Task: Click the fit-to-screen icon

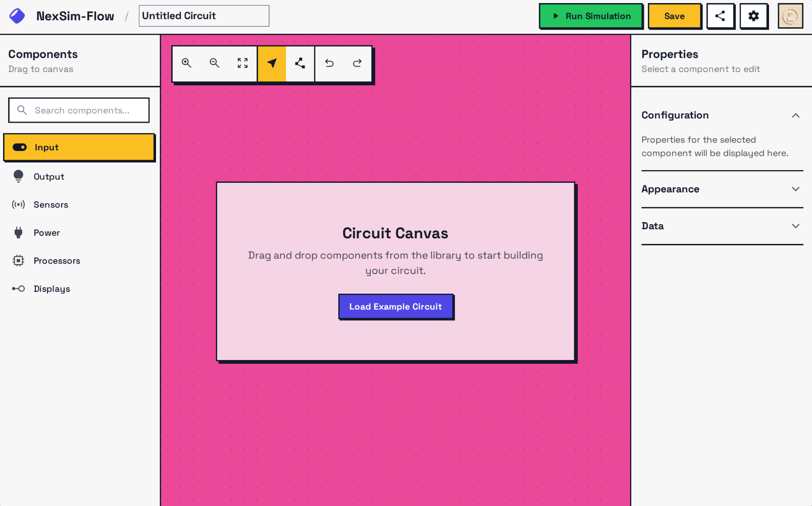Action: pyautogui.click(x=243, y=63)
